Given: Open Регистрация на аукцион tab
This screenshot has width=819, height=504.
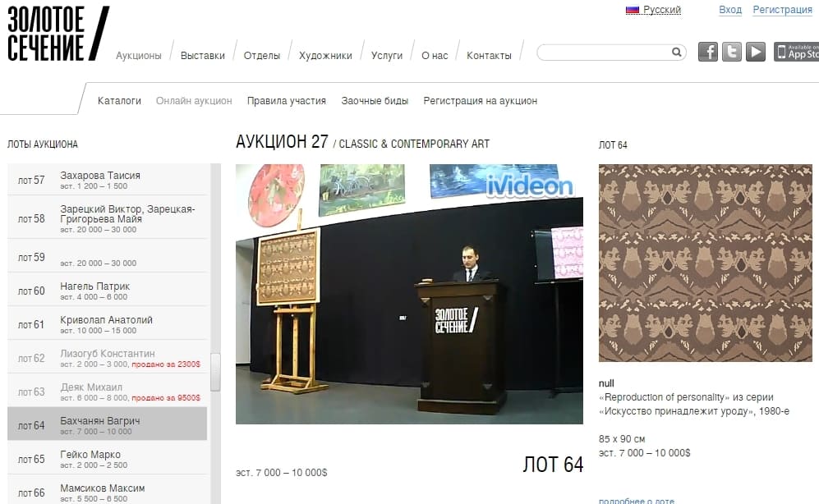Looking at the screenshot, I should pyautogui.click(x=480, y=101).
